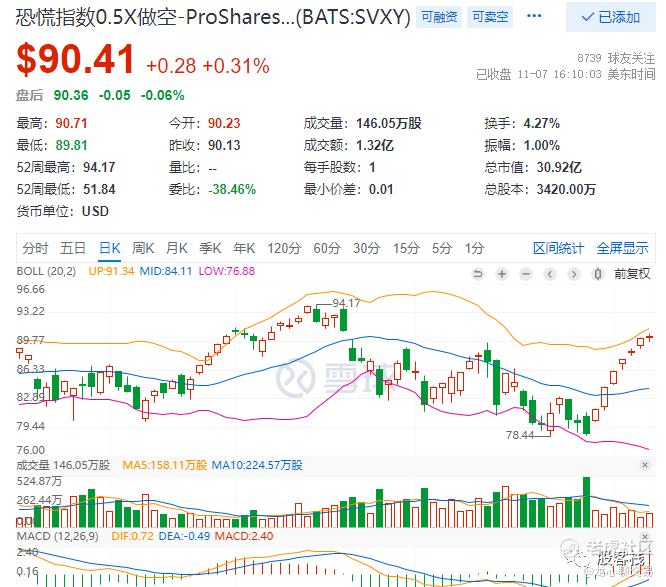Click the 94.17 high marker on chart
666x587 pixels.
(x=346, y=303)
